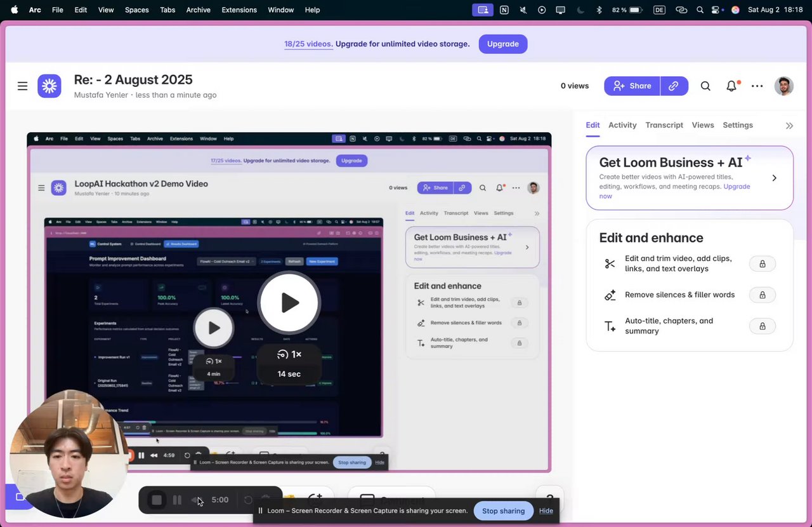Click the Remove silences magic eraser icon
Image resolution: width=812 pixels, height=527 pixels.
tap(610, 295)
